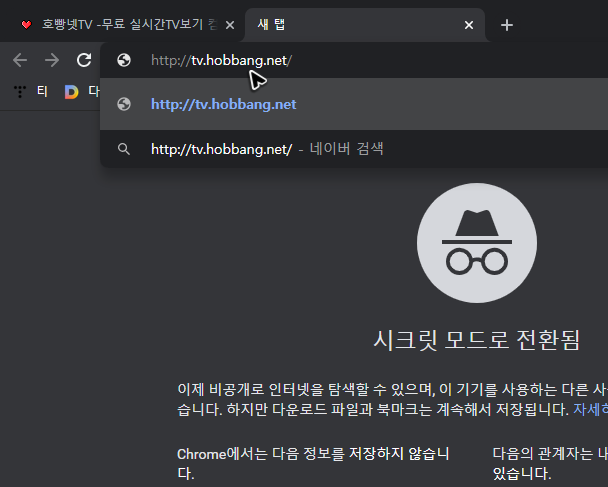The width and height of the screenshot is (608, 487).
Task: Click the 시크릿 모드로 전환됨 heading
Action: click(x=477, y=340)
